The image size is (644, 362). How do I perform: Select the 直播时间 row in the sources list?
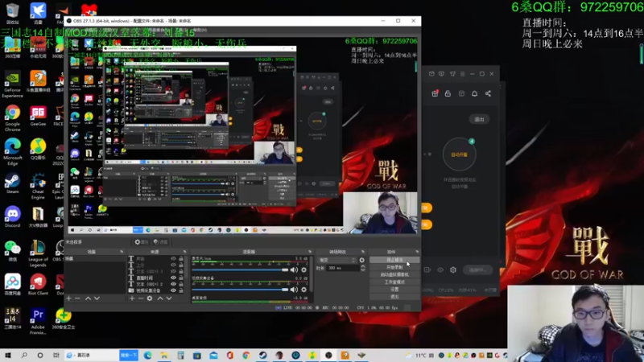click(155, 278)
